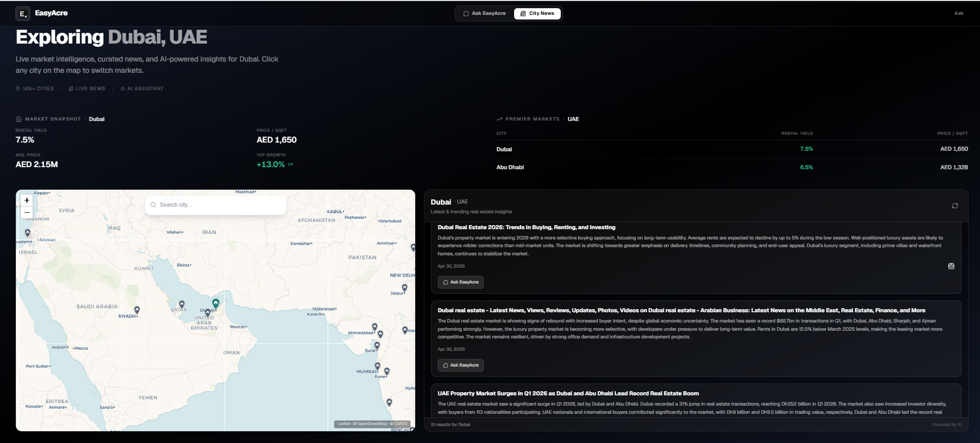The height and width of the screenshot is (443, 980).
Task: Zoom out on the map
Action: click(x=27, y=212)
